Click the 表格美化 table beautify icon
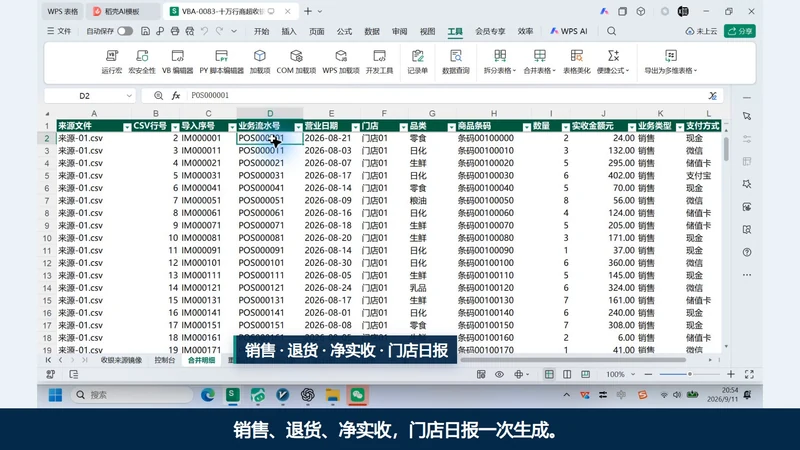This screenshot has height=450, width=800. point(577,56)
